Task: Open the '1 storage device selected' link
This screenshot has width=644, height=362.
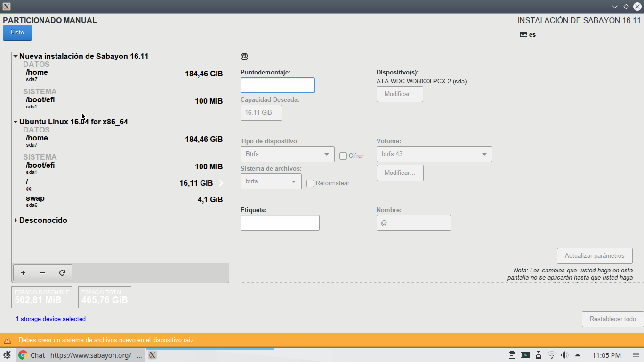Action: [x=50, y=319]
